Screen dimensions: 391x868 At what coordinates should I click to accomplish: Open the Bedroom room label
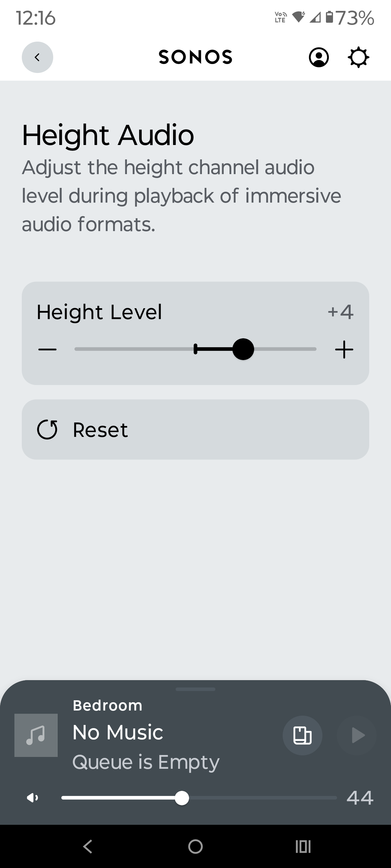click(x=108, y=706)
